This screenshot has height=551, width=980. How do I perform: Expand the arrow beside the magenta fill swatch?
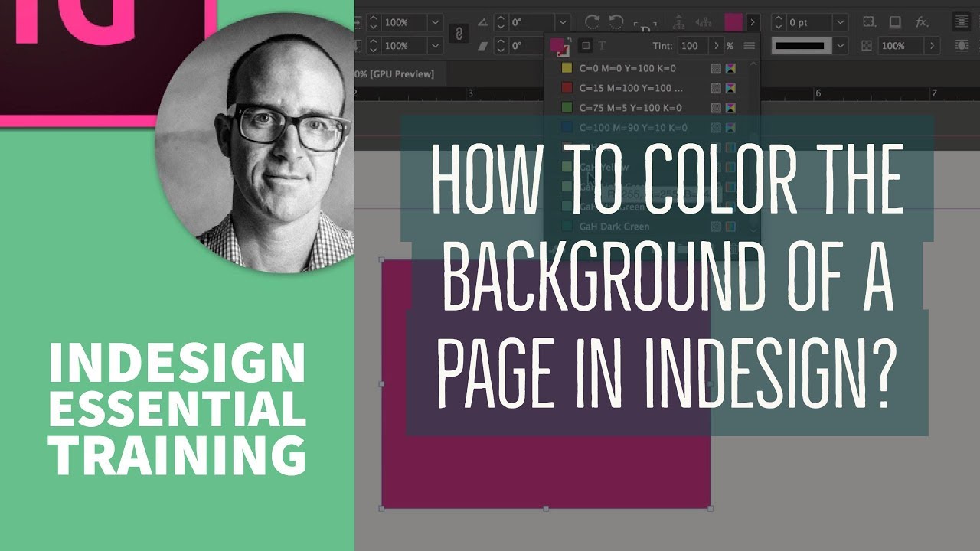(x=753, y=22)
